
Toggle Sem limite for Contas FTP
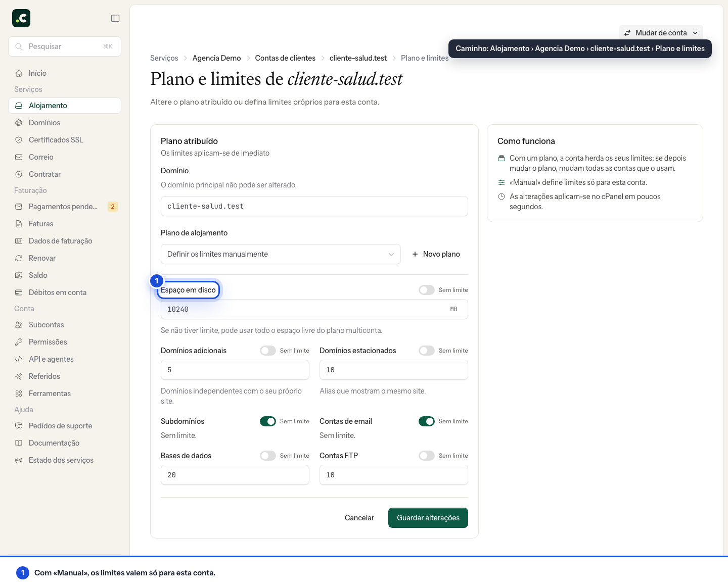click(427, 456)
